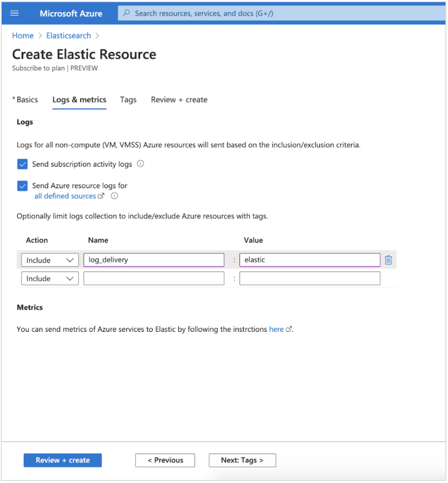448x483 pixels.
Task: Click the elastic value input field
Action: click(310, 260)
